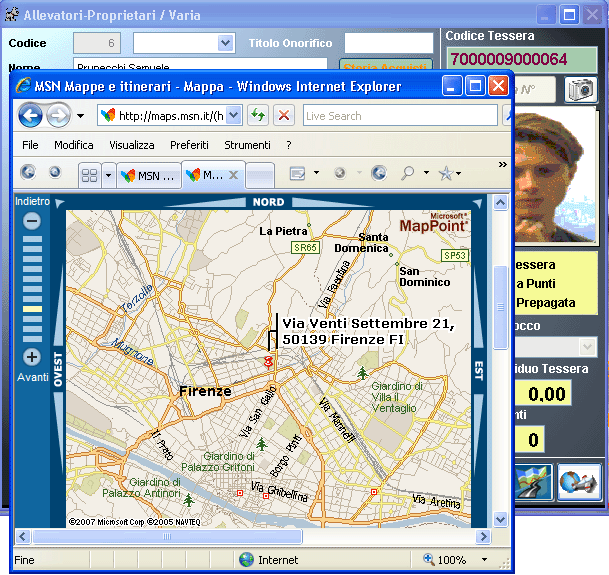Pan map northeast with corner arrow
The width and height of the screenshot is (609, 575).
tap(477, 203)
